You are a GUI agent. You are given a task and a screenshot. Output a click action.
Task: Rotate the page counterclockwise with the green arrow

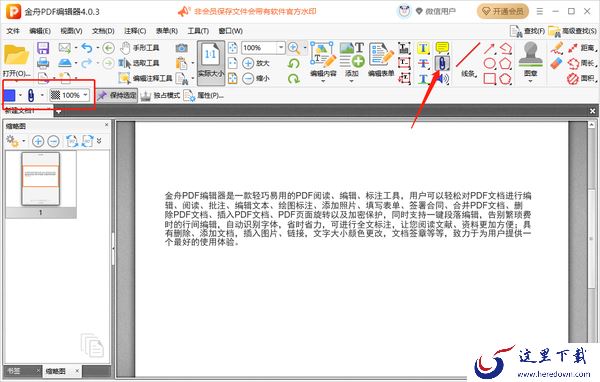[x=294, y=63]
